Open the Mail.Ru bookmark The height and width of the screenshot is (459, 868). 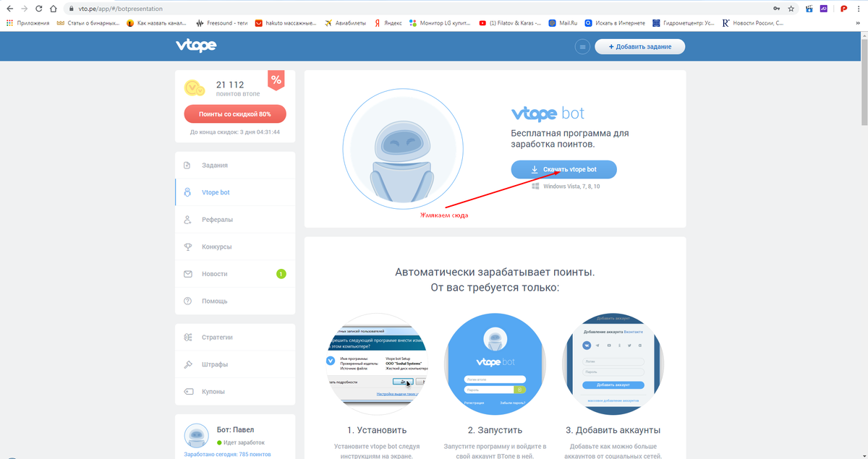coord(563,23)
